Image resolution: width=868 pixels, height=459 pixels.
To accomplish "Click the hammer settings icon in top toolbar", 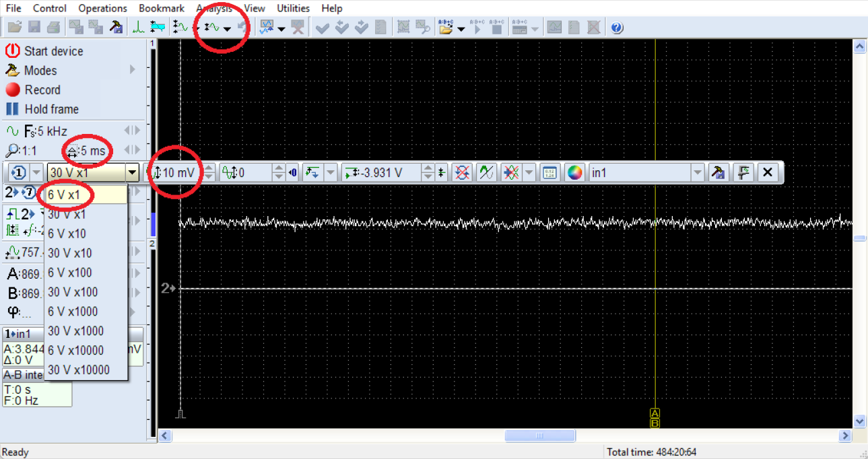I will (116, 28).
